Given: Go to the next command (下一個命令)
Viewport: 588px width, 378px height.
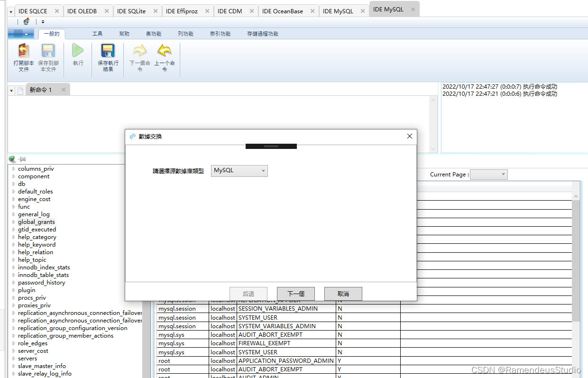Looking at the screenshot, I should coord(140,57).
